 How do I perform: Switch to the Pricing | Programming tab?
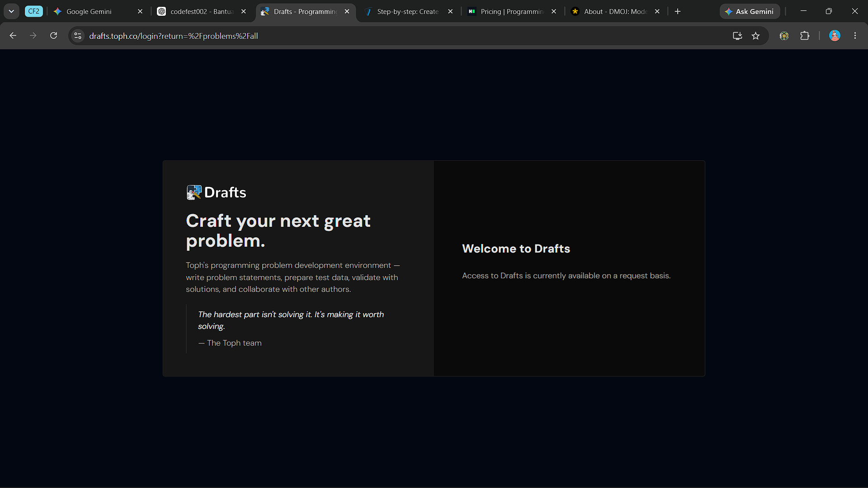(512, 11)
